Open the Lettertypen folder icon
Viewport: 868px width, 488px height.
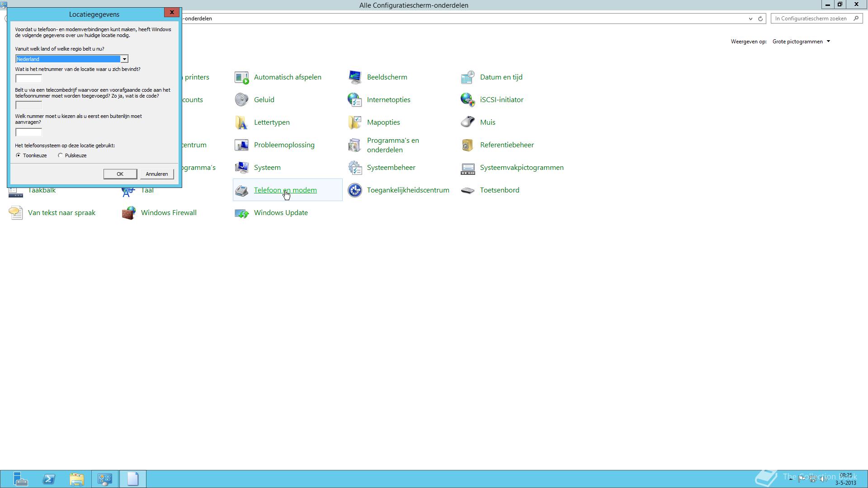coord(242,122)
